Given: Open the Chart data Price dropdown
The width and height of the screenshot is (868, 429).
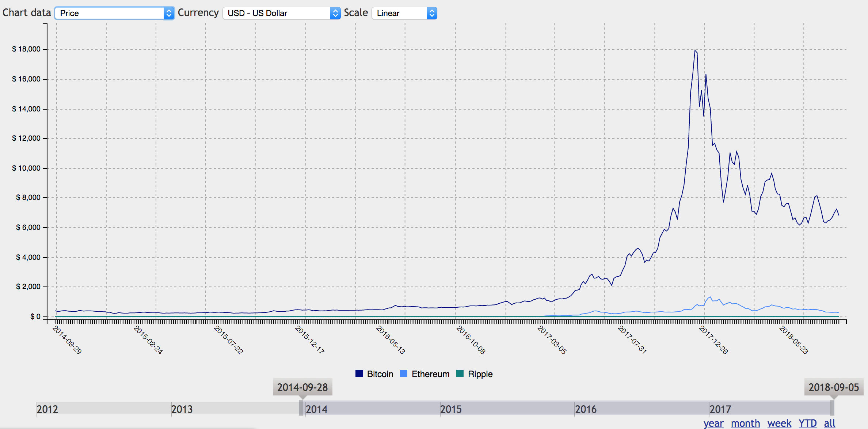Looking at the screenshot, I should 114,13.
